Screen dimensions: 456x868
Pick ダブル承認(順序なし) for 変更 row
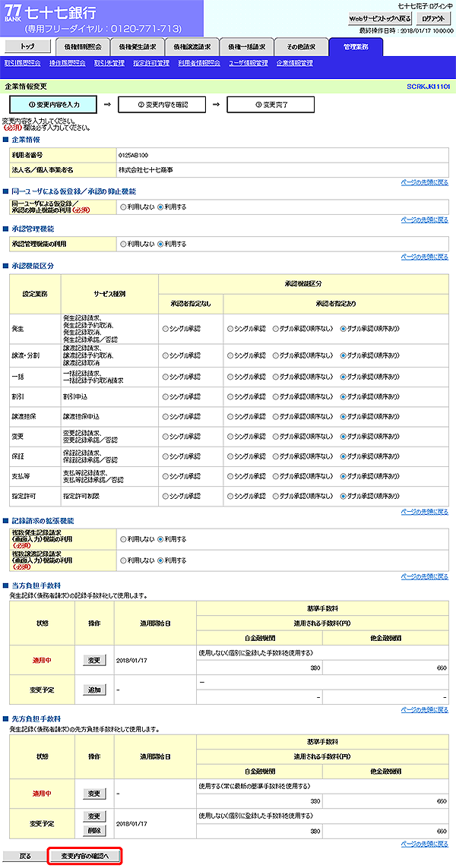[x=275, y=437]
